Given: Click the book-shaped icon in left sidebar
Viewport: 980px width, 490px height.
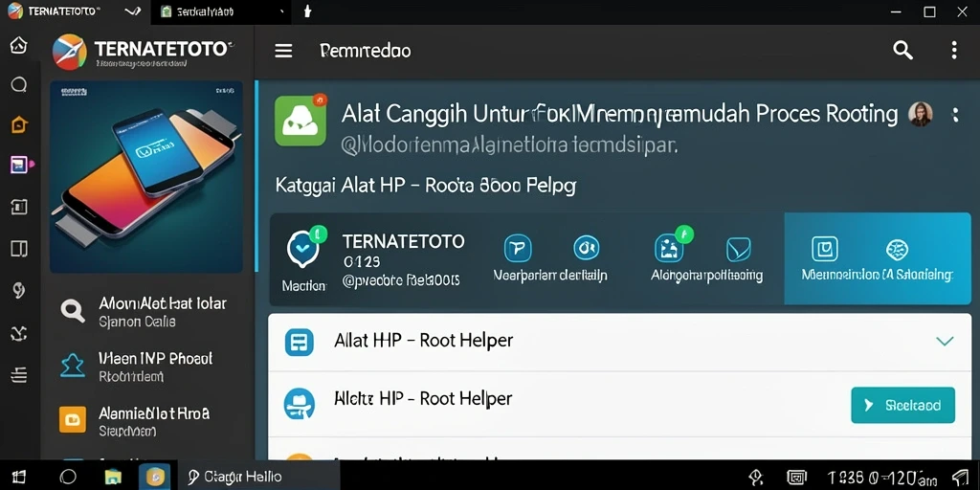Looking at the screenshot, I should (x=19, y=208).
